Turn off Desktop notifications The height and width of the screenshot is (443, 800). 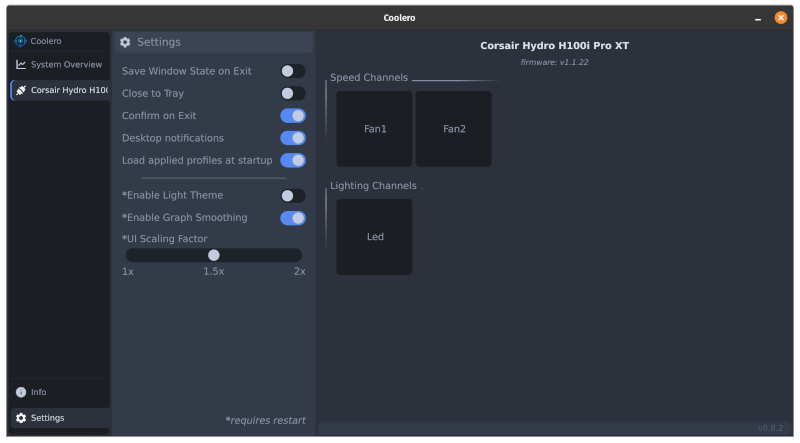(293, 138)
